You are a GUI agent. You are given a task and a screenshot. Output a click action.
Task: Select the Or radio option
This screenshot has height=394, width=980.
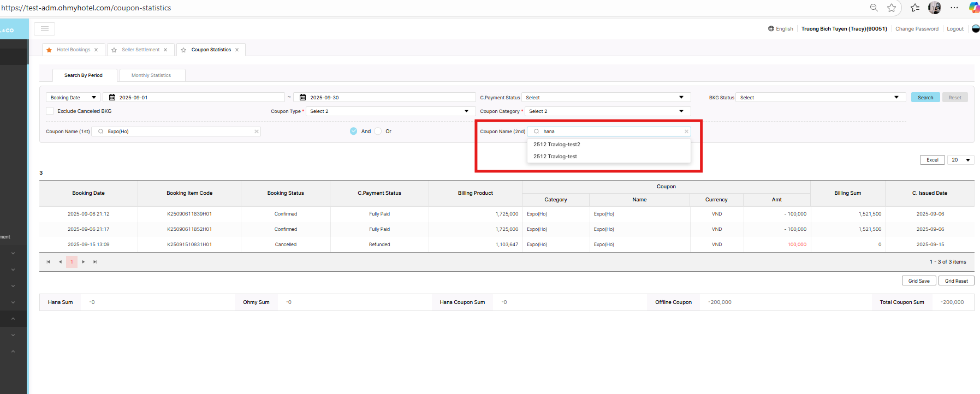coord(378,132)
